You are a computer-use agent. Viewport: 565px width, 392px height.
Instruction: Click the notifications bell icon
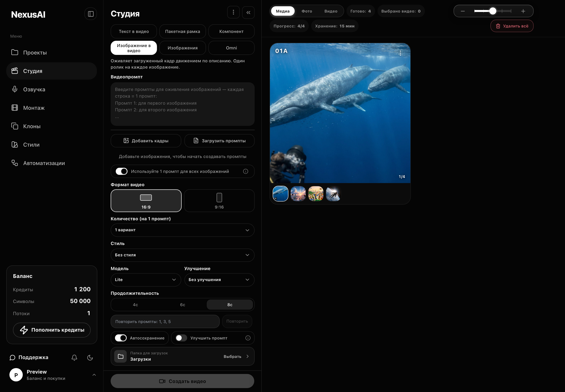74,357
